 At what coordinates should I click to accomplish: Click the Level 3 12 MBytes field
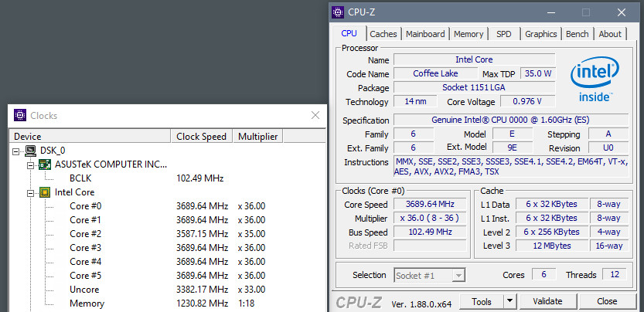(x=552, y=246)
